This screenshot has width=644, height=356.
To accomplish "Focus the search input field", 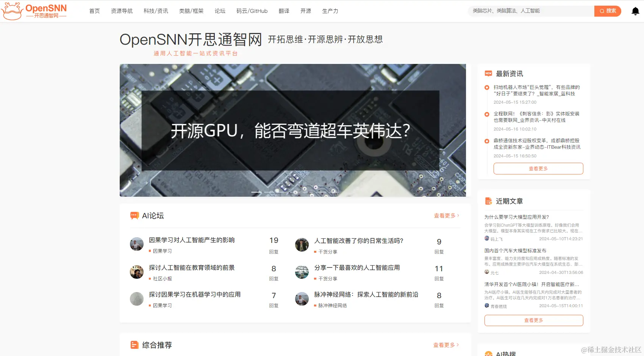I will click(x=531, y=11).
